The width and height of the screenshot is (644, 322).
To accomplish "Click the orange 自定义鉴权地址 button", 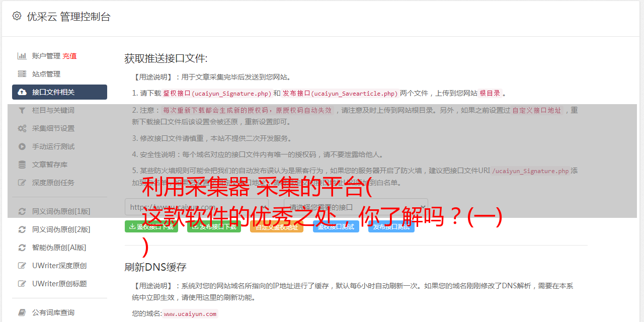I will [x=276, y=226].
